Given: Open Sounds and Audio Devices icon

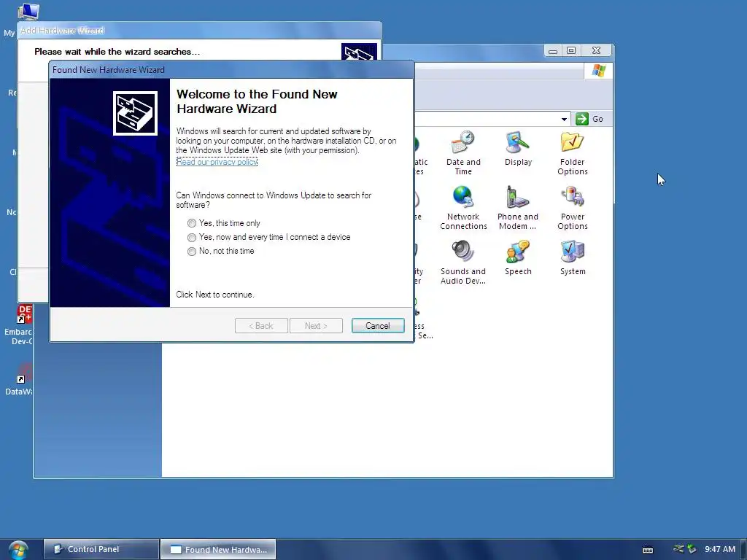Looking at the screenshot, I should coord(463,262).
